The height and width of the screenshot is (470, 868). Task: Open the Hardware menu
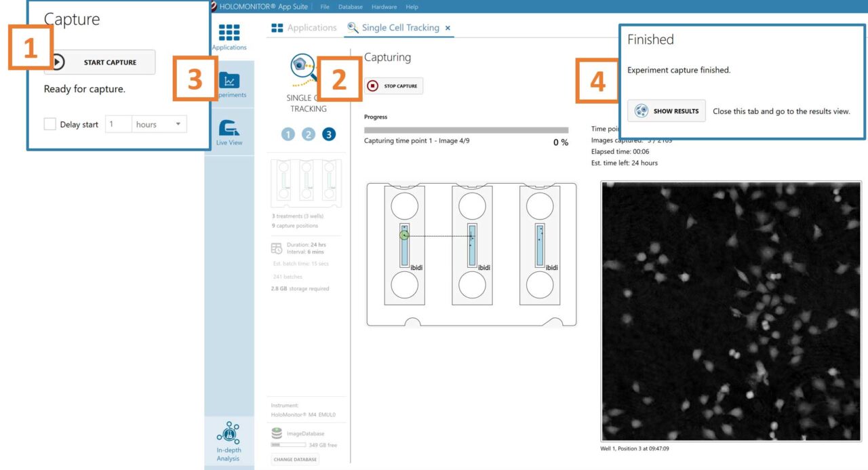coord(384,7)
